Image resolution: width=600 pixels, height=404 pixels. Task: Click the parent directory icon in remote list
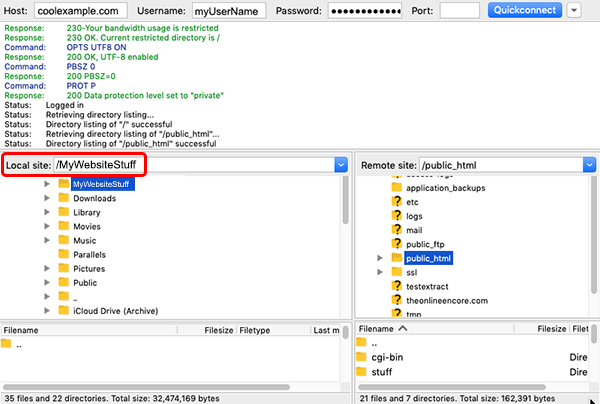(361, 342)
